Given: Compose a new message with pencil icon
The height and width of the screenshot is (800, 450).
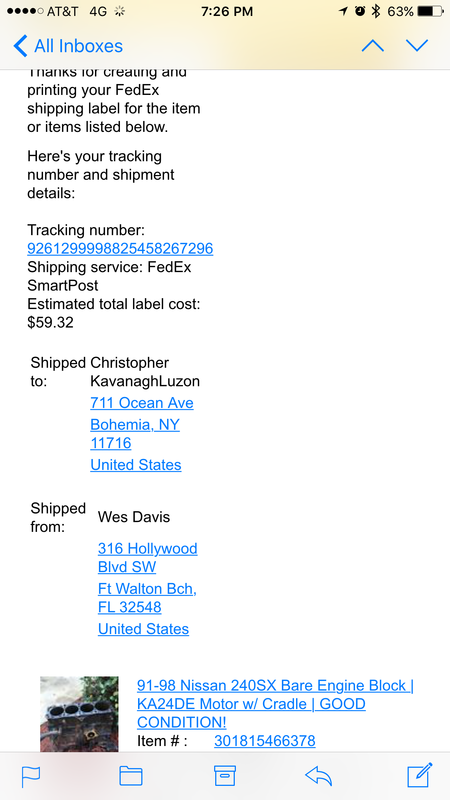Looking at the screenshot, I should tap(420, 775).
